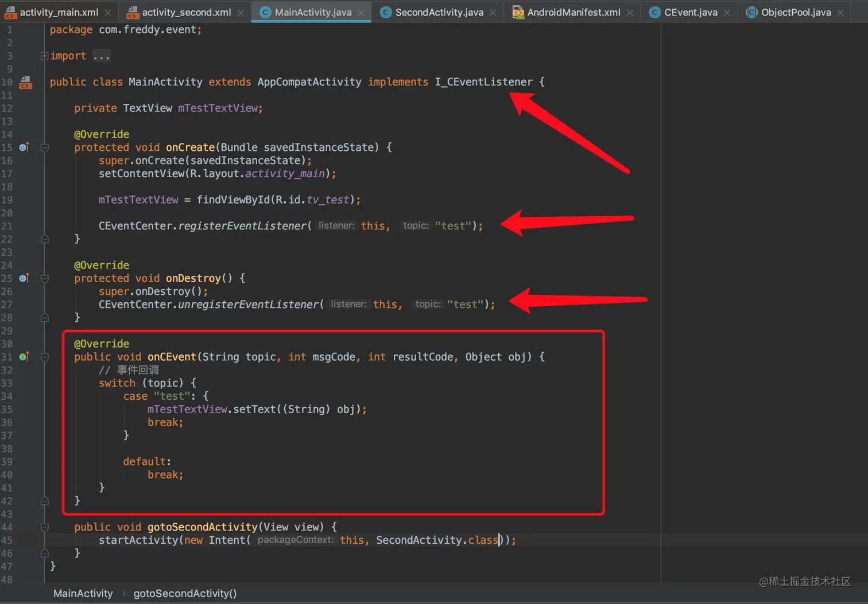Close the CEvent.java tab
Screen dimensions: 868x604
tap(727, 12)
